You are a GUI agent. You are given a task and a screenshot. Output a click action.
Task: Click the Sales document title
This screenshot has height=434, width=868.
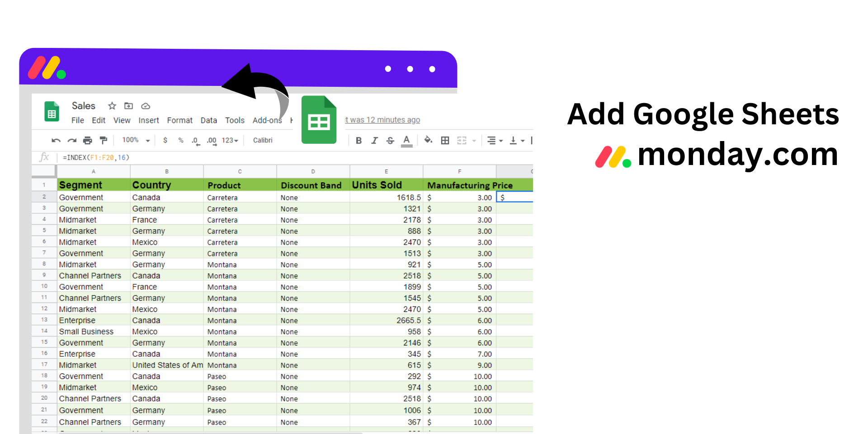[84, 106]
